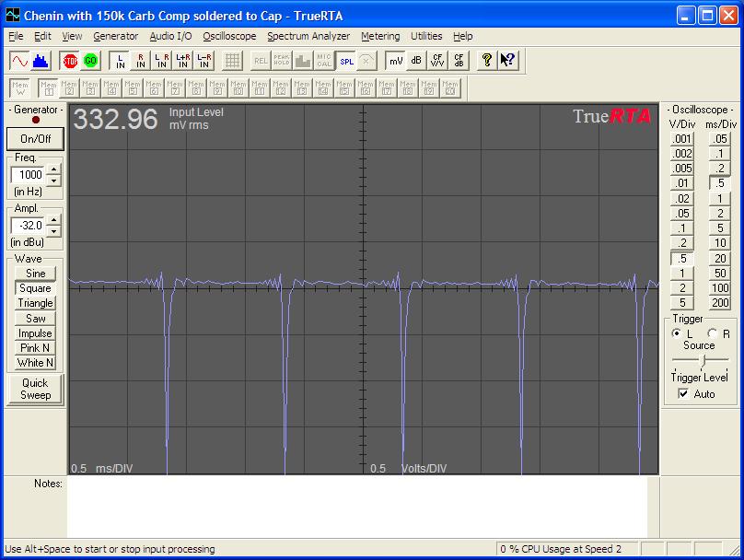744x560 pixels.
Task: Set ms/Div to 20
Action: tap(720, 259)
